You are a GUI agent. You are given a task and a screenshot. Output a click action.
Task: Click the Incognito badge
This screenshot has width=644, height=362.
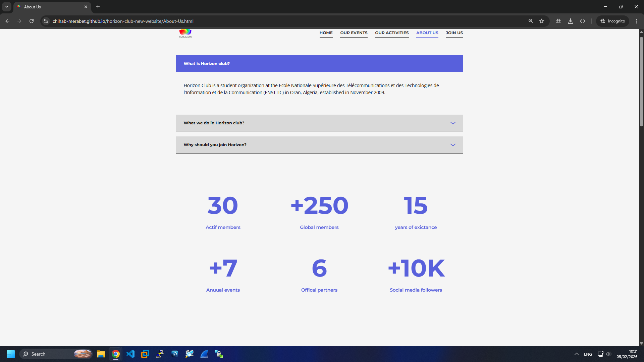tap(612, 21)
